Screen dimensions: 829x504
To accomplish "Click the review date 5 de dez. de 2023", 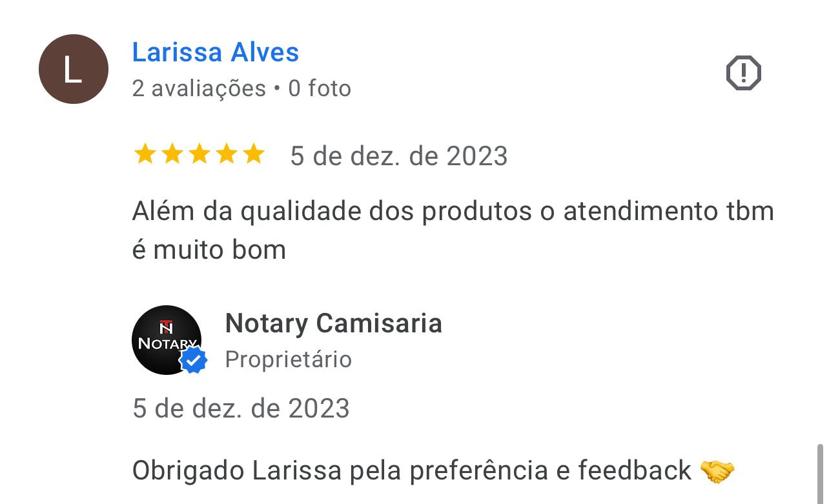I will tap(399, 156).
